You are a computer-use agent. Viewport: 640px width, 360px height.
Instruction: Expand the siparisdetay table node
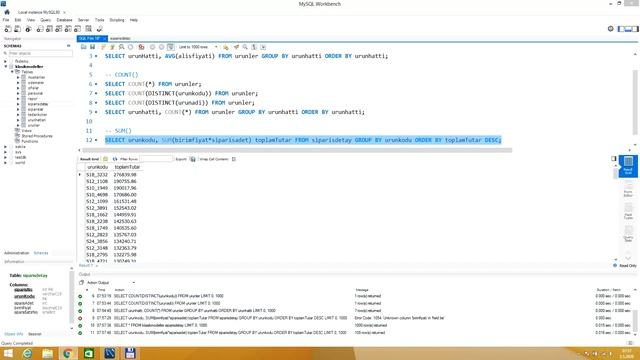[x=18, y=104]
